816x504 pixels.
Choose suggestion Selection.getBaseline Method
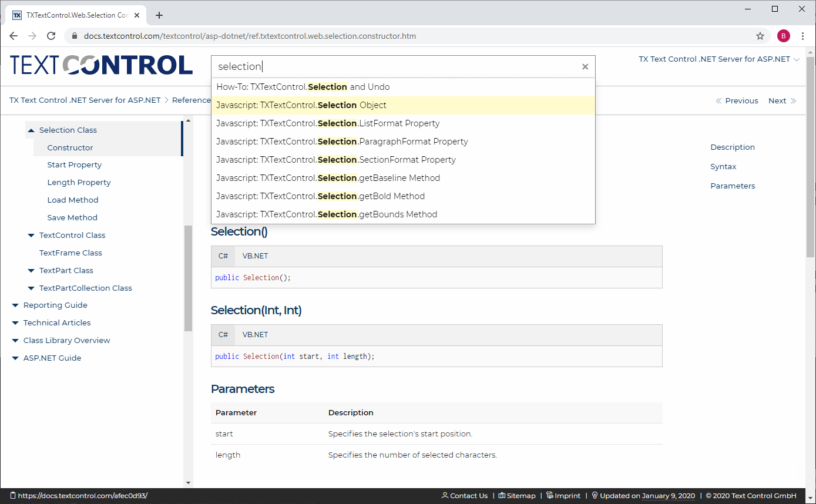[403, 178]
